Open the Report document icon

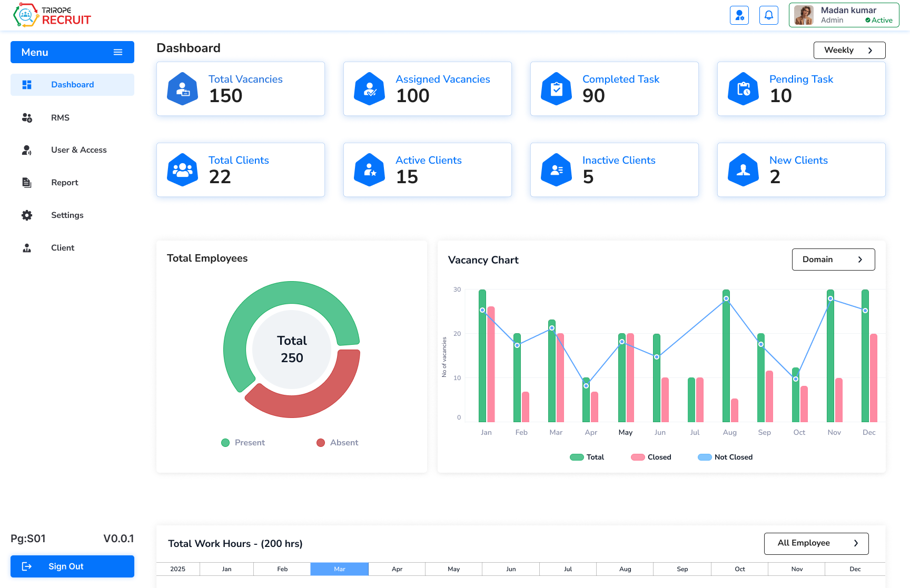[27, 182]
